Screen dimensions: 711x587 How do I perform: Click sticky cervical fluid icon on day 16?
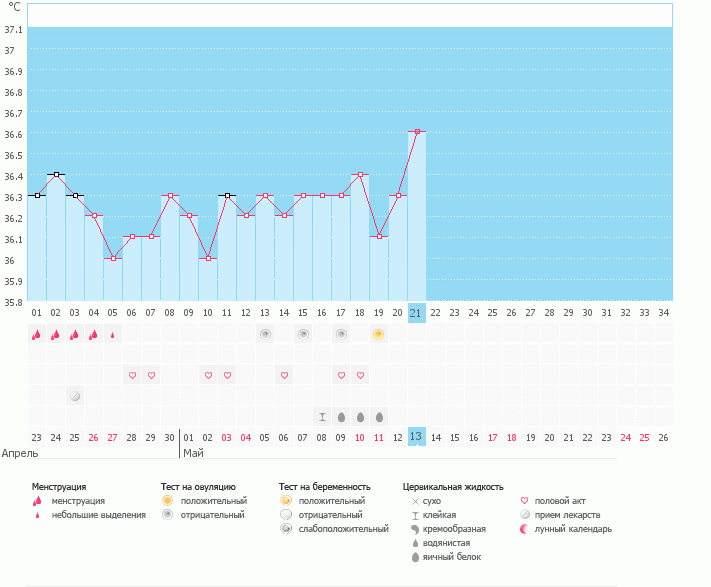tap(322, 417)
